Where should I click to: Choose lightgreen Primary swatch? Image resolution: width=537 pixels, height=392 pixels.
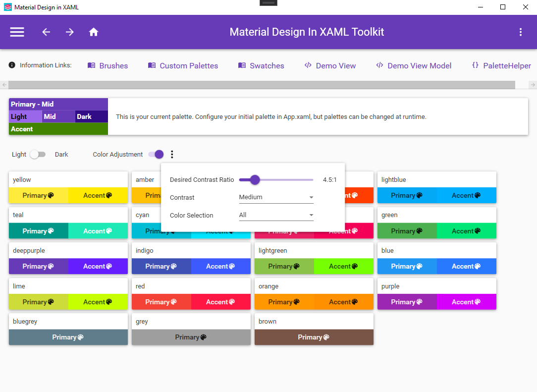tap(284, 266)
